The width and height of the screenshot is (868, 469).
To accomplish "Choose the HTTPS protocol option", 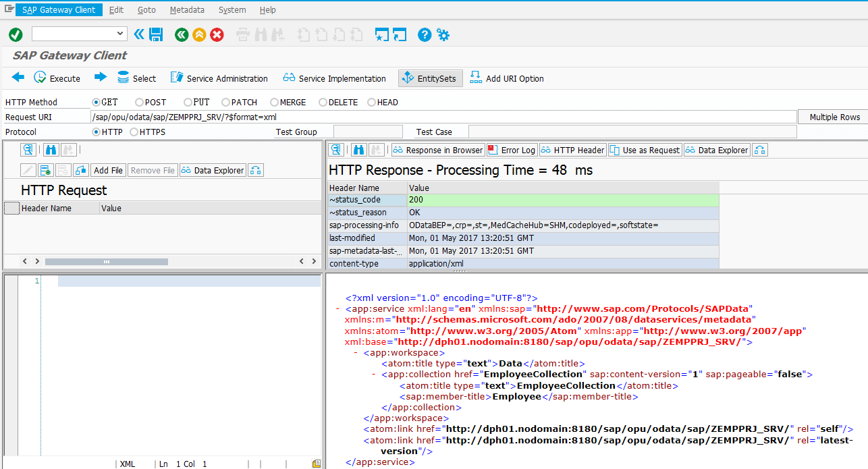I will (134, 132).
